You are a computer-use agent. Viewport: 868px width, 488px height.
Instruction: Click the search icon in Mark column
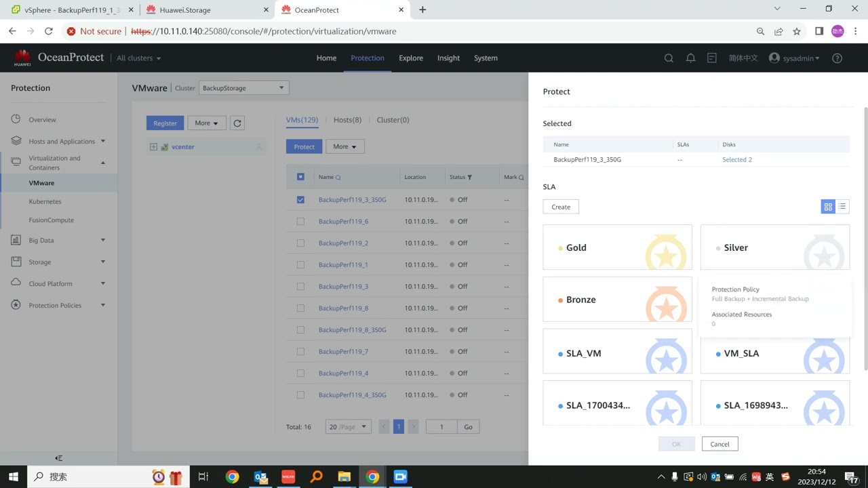(521, 178)
